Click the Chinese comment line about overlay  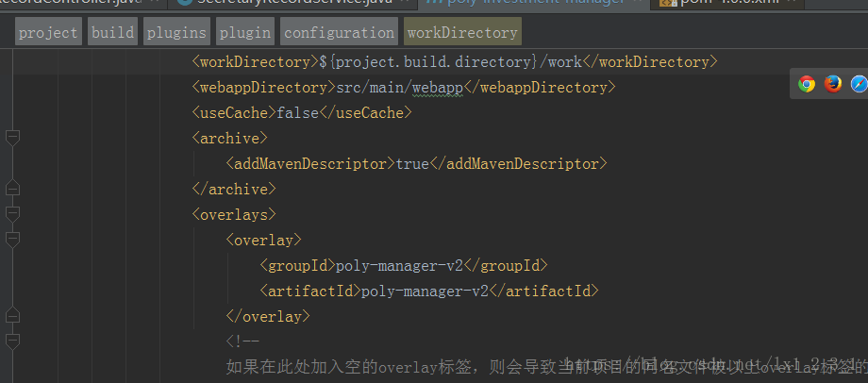tap(547, 366)
